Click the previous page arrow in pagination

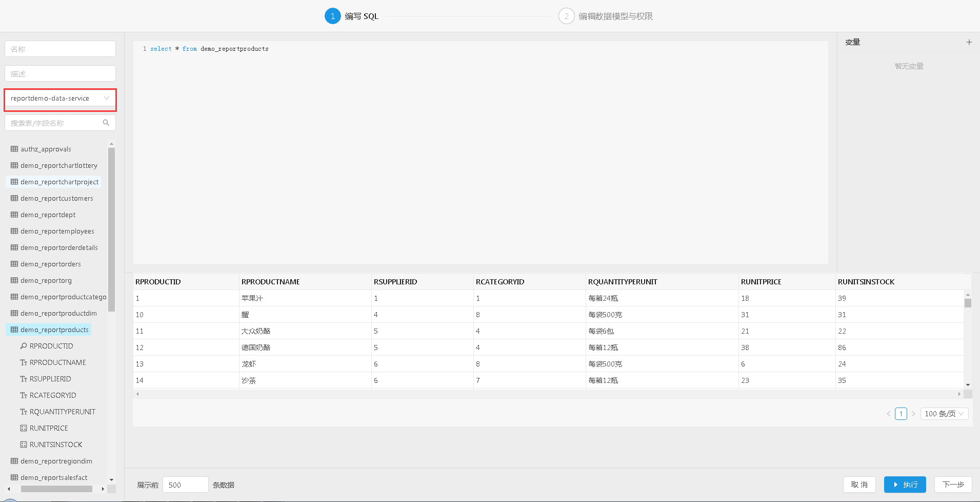889,414
